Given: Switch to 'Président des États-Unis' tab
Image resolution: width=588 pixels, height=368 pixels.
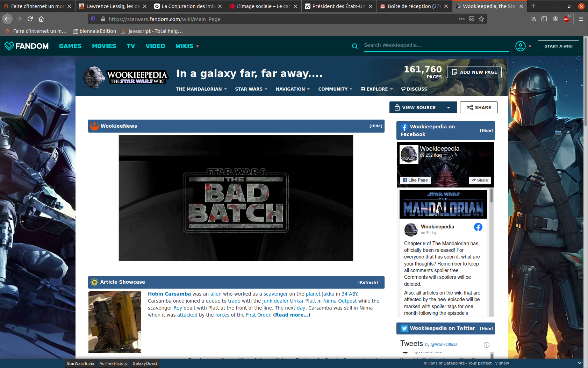Looking at the screenshot, I should click(339, 6).
